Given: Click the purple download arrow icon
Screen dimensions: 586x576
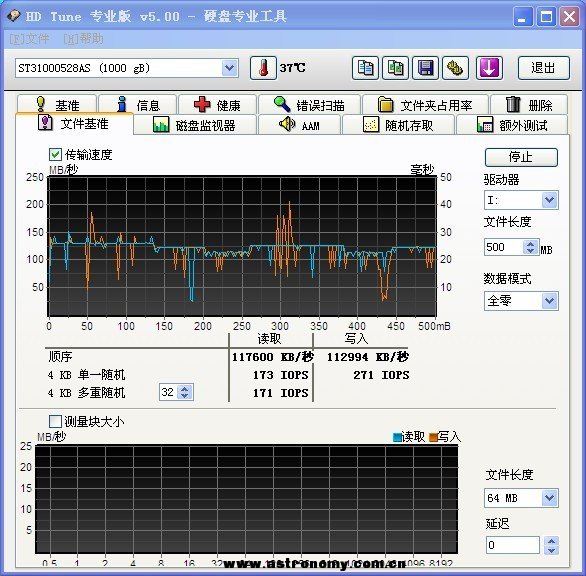Looking at the screenshot, I should [489, 68].
